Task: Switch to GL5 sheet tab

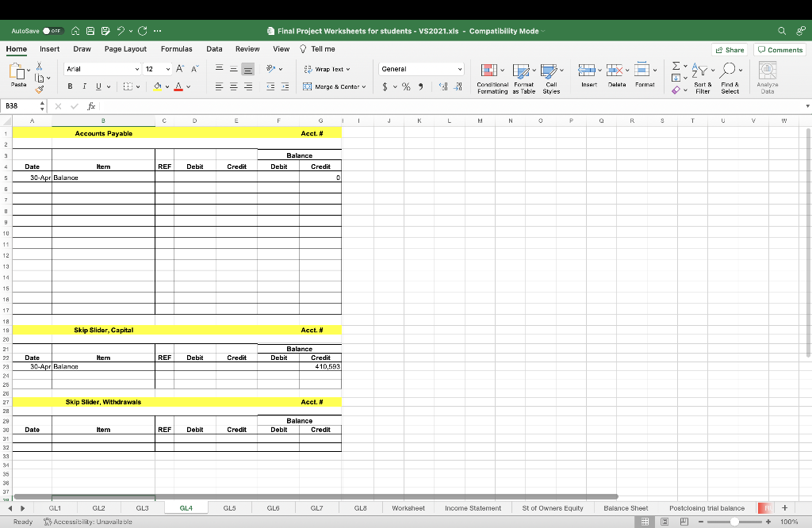Action: [229, 508]
